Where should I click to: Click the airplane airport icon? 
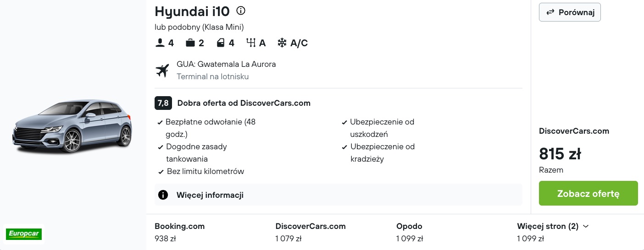162,71
